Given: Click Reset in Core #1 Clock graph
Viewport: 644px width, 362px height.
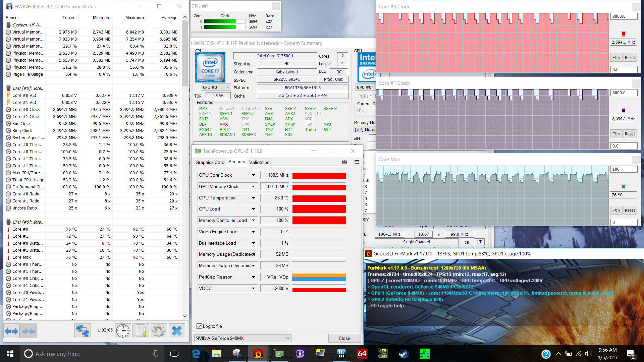Looking at the screenshot, I should (x=630, y=134).
